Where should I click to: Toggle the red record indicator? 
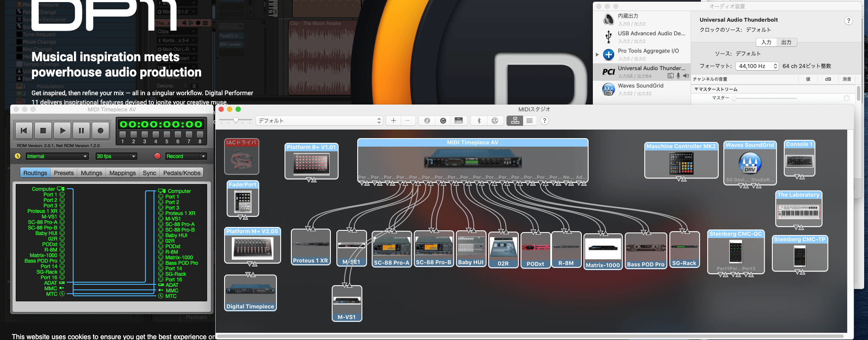157,156
